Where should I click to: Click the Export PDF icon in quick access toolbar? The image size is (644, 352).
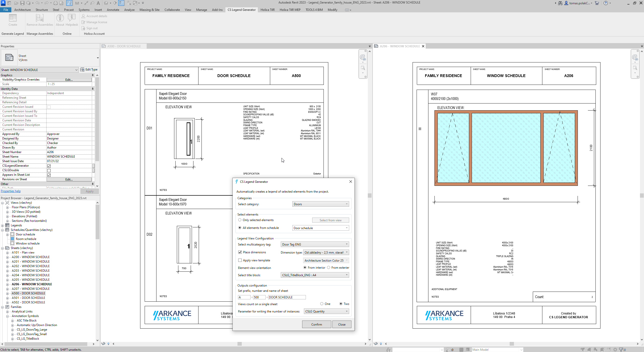click(61, 3)
